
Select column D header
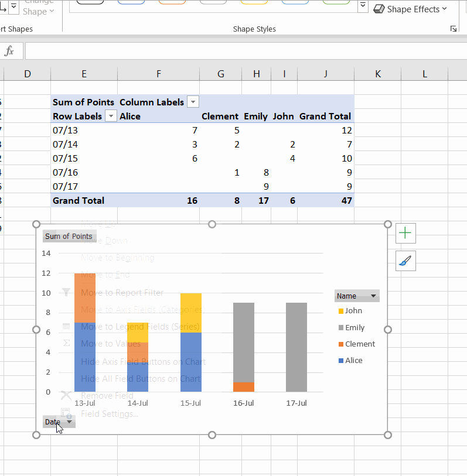coord(28,74)
